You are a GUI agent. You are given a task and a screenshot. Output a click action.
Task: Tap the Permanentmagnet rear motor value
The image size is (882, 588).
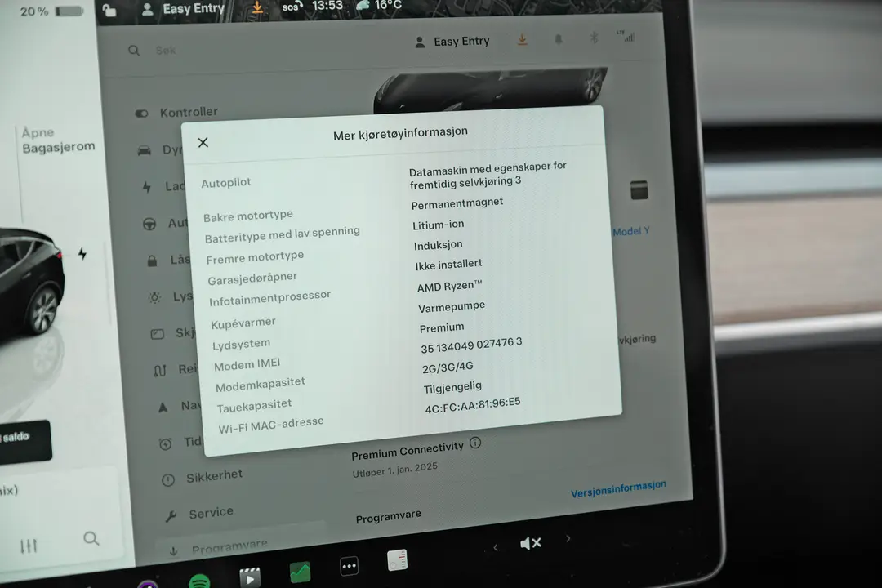(x=457, y=203)
